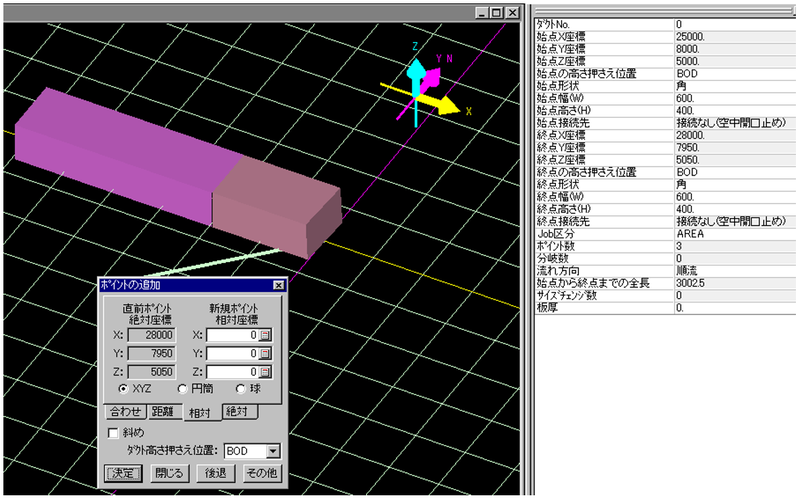The image size is (800, 498).
Task: Switch to the 距離 tab
Action: (164, 411)
